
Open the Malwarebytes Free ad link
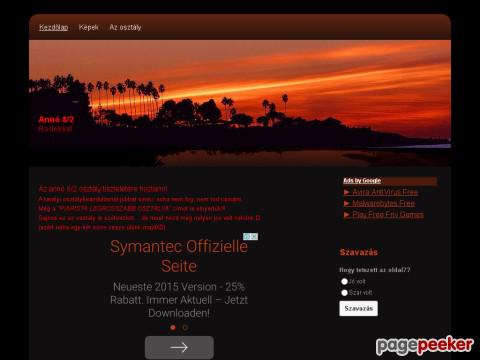[384, 203]
